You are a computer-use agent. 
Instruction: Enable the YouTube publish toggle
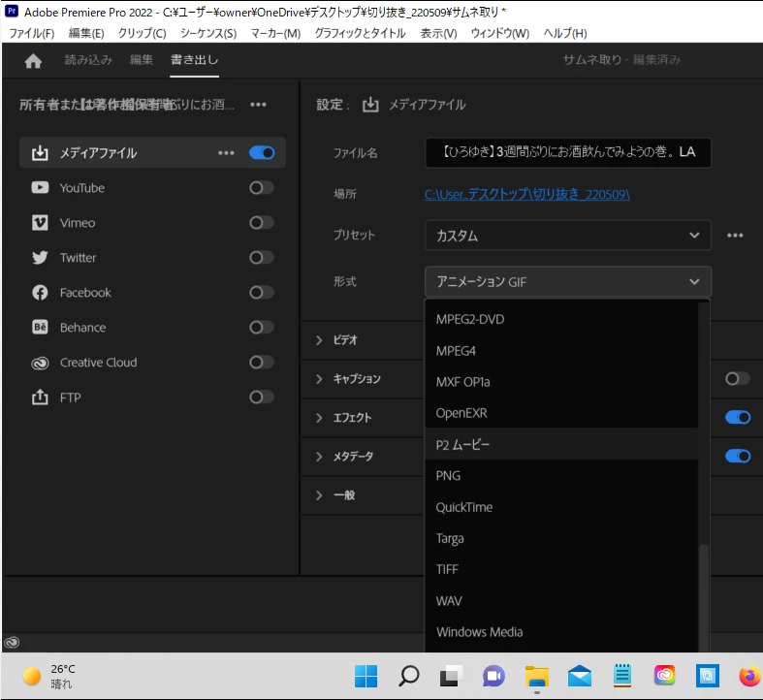tap(262, 188)
